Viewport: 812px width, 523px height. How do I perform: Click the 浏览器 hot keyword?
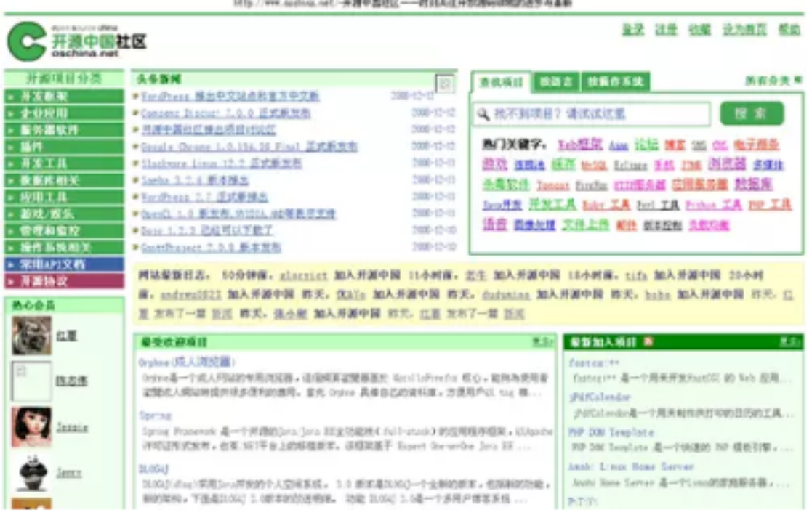pyautogui.click(x=726, y=164)
